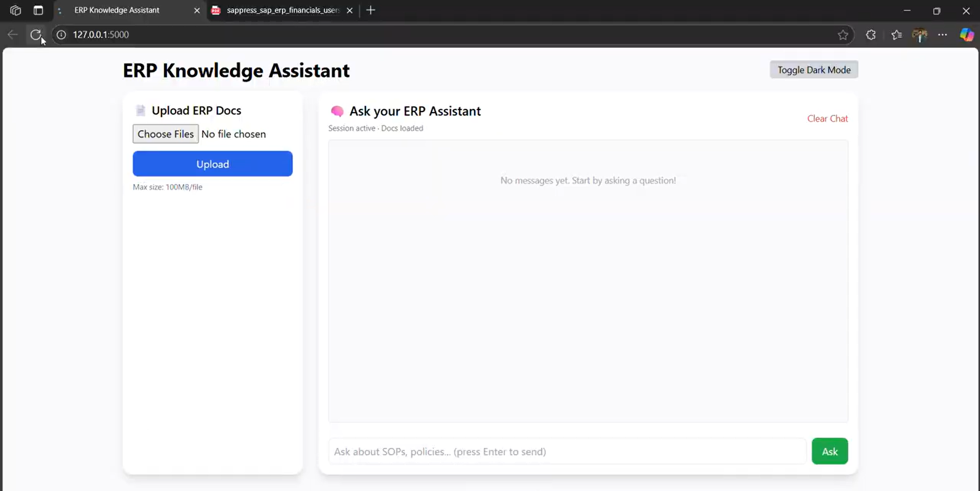Open a new browser tab
The image size is (980, 491).
pos(371,10)
